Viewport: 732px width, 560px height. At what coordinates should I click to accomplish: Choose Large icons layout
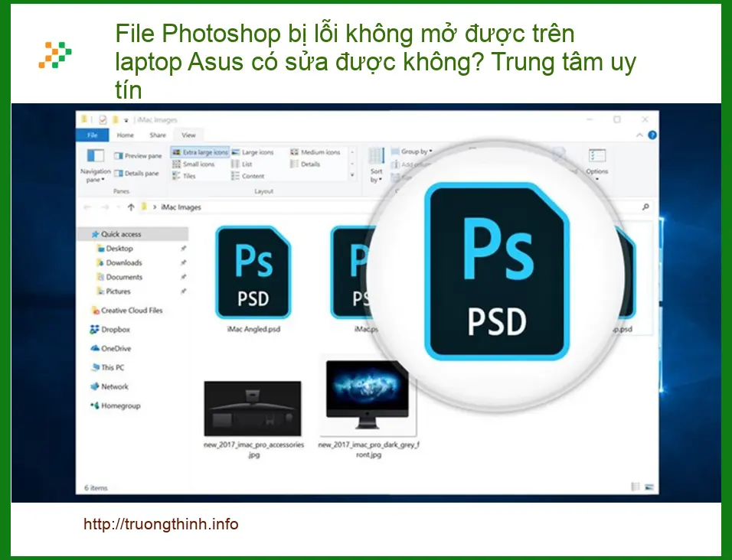click(253, 152)
